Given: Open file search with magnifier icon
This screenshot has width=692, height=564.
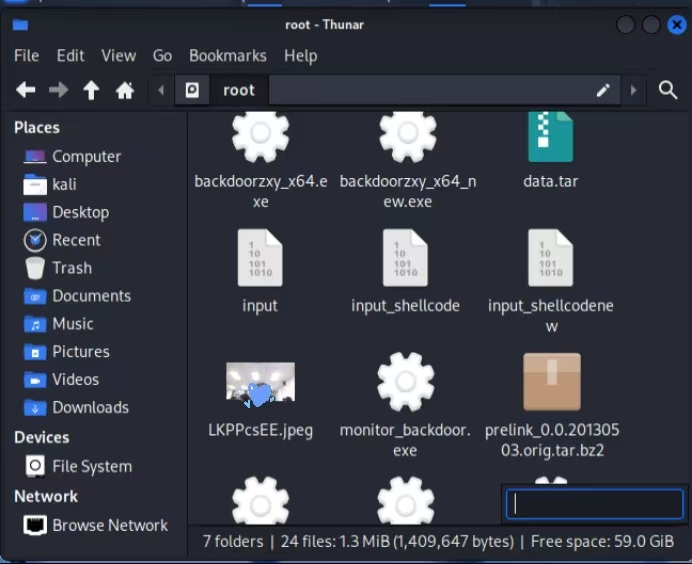Looking at the screenshot, I should [x=668, y=90].
